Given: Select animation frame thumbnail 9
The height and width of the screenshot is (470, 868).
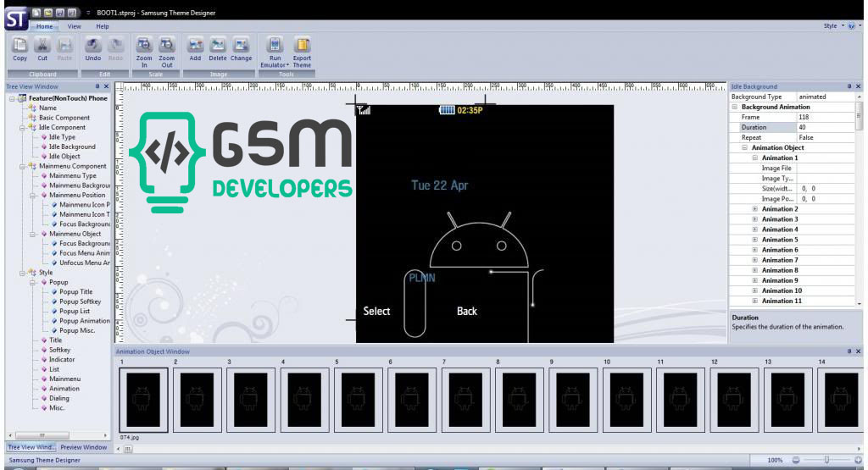Looking at the screenshot, I should click(573, 400).
